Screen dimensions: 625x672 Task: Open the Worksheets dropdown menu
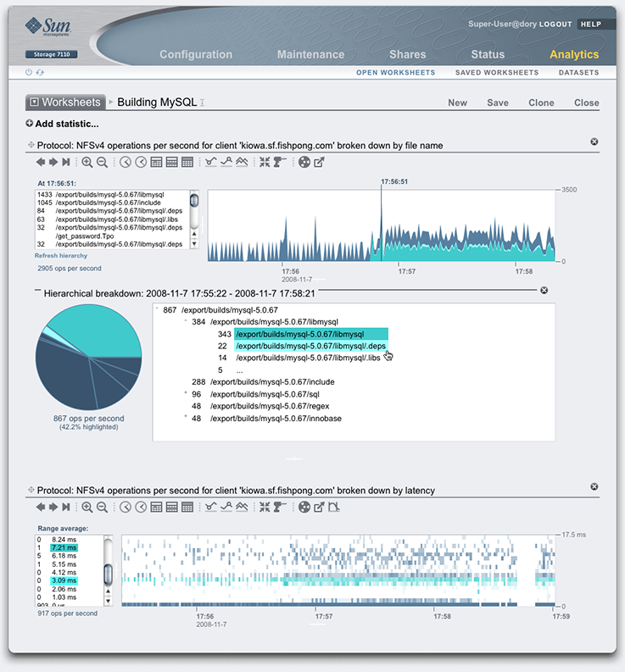click(65, 102)
